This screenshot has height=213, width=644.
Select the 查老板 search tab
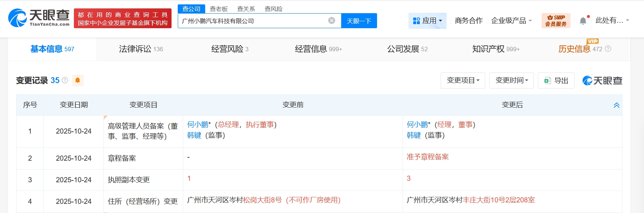tap(219, 9)
